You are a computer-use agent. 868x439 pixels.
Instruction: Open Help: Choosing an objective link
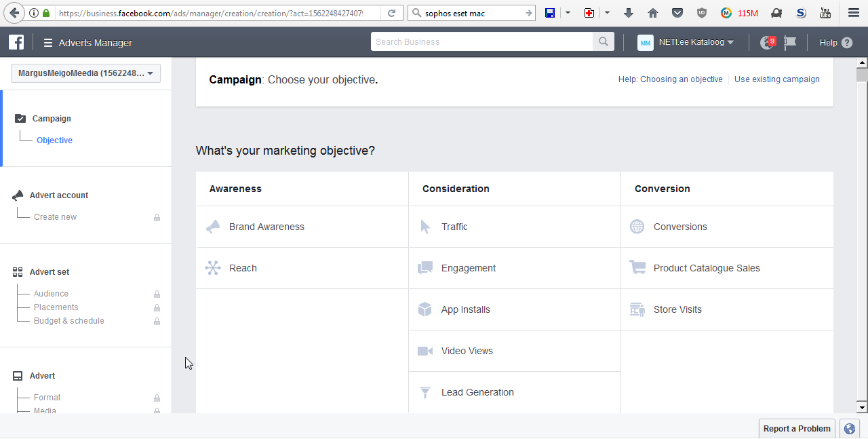[x=670, y=79]
